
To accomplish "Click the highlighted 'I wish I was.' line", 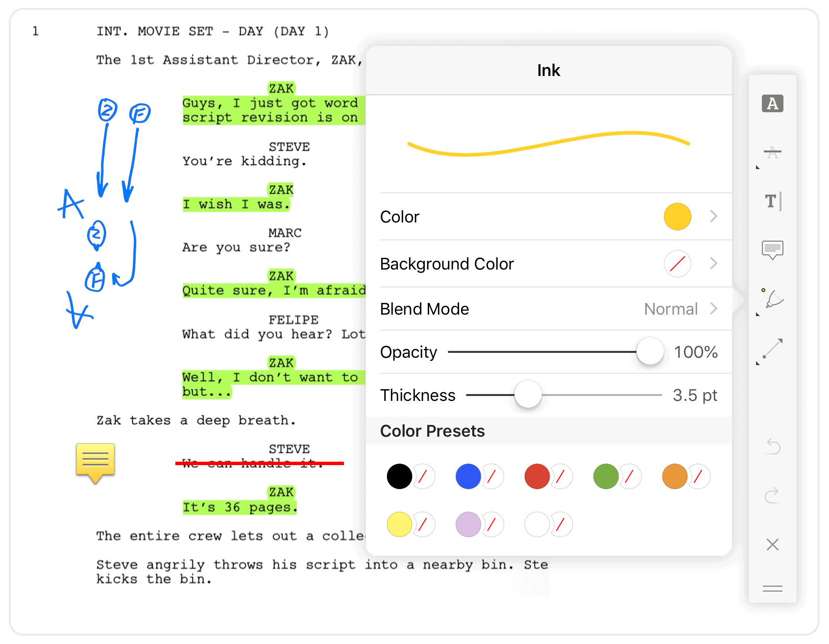I will point(237,204).
